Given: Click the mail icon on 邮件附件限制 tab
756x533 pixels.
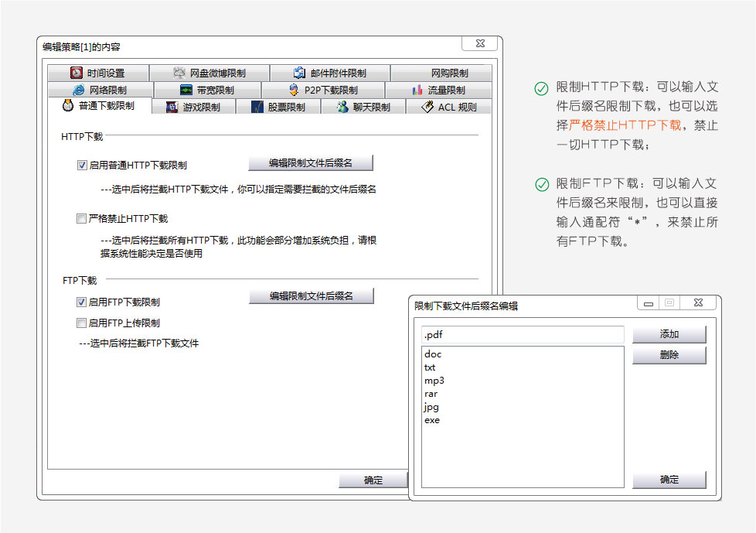Looking at the screenshot, I should click(300, 73).
